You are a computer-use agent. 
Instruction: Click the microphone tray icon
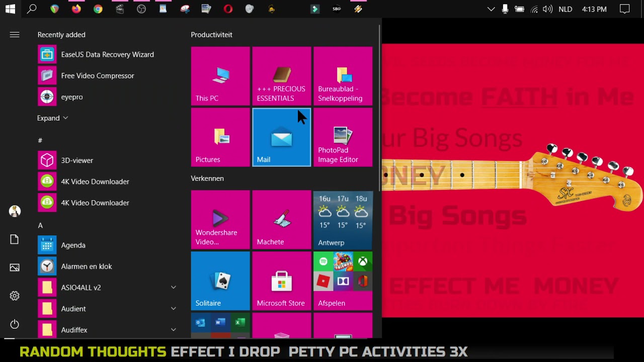coord(505,9)
